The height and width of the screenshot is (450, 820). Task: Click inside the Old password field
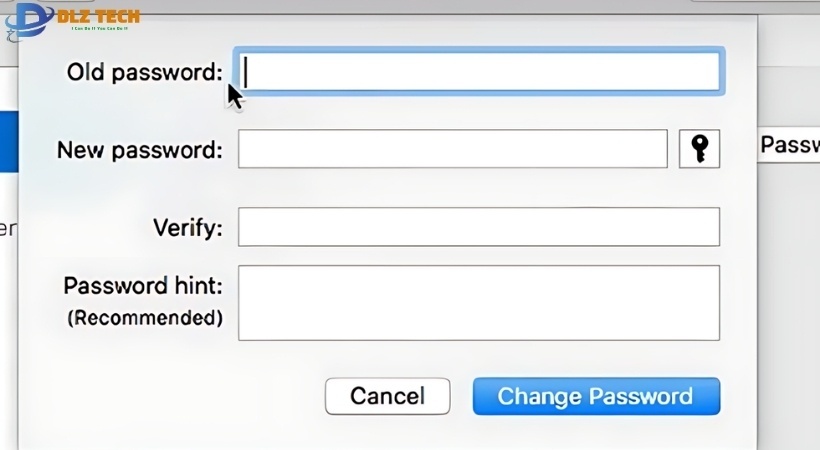[x=478, y=72]
